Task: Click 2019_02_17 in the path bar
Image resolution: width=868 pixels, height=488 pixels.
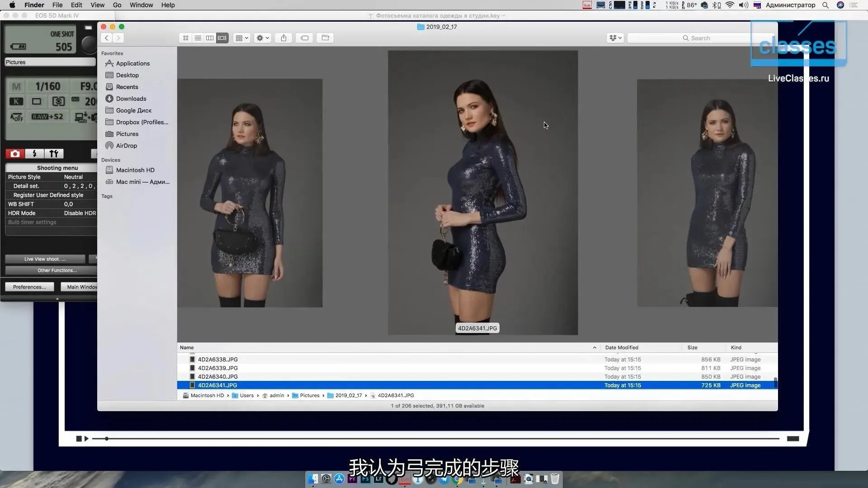Action: pos(344,396)
